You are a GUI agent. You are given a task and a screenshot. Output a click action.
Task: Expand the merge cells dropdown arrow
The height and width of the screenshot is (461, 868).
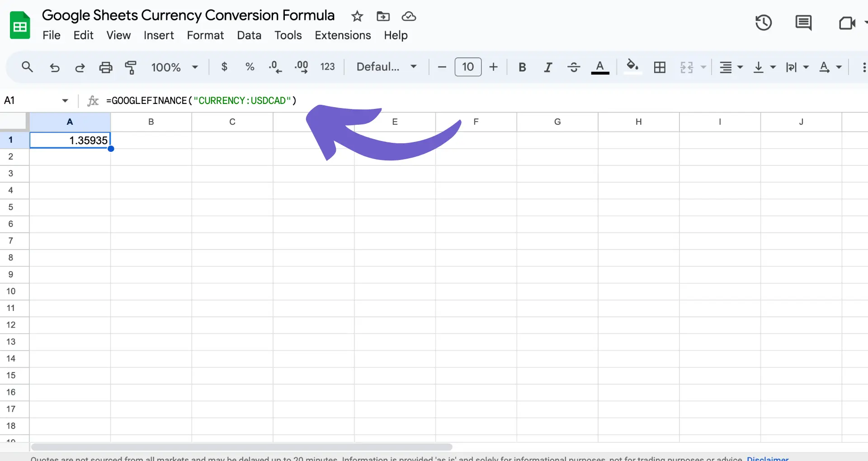(703, 67)
